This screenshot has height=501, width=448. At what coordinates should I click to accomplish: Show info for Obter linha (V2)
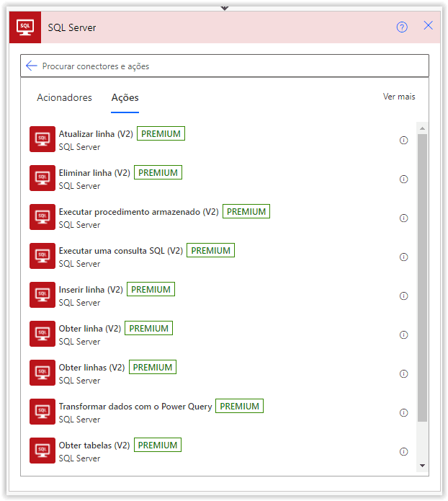tap(403, 335)
